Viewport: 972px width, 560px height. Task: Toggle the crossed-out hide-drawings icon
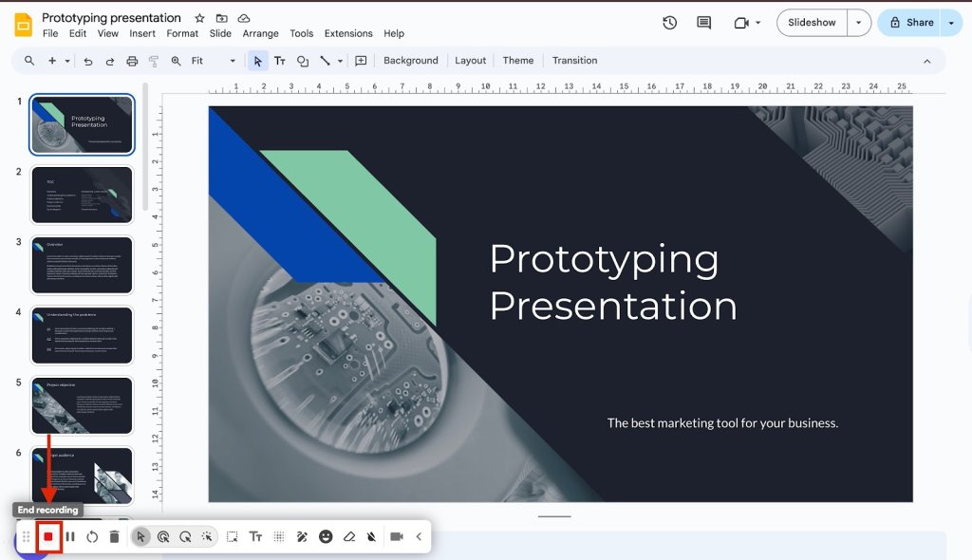[x=371, y=537]
